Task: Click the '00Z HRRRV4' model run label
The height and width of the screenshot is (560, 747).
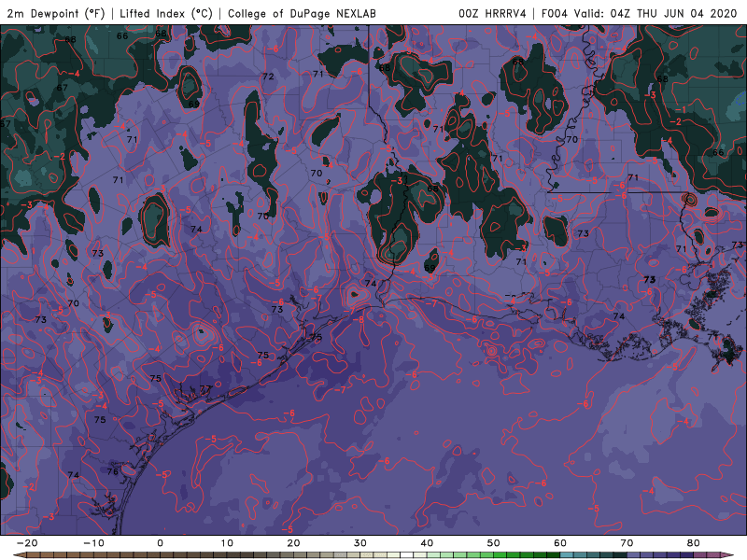Action: (492, 13)
